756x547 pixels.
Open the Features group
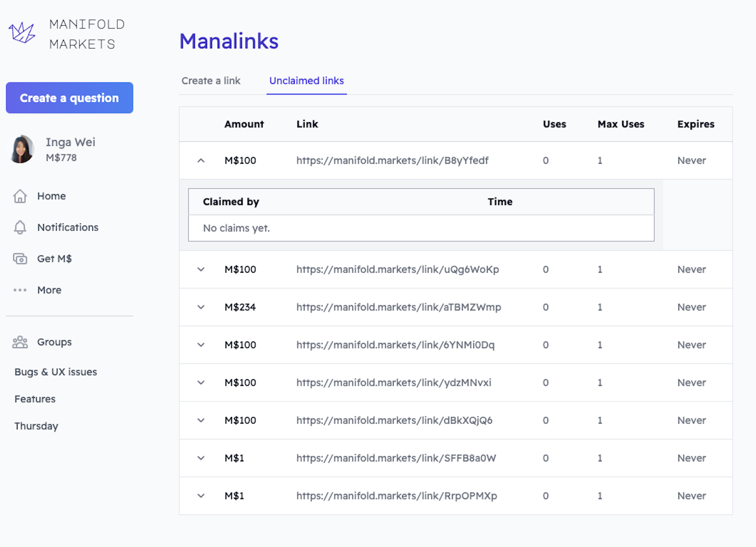coord(35,399)
